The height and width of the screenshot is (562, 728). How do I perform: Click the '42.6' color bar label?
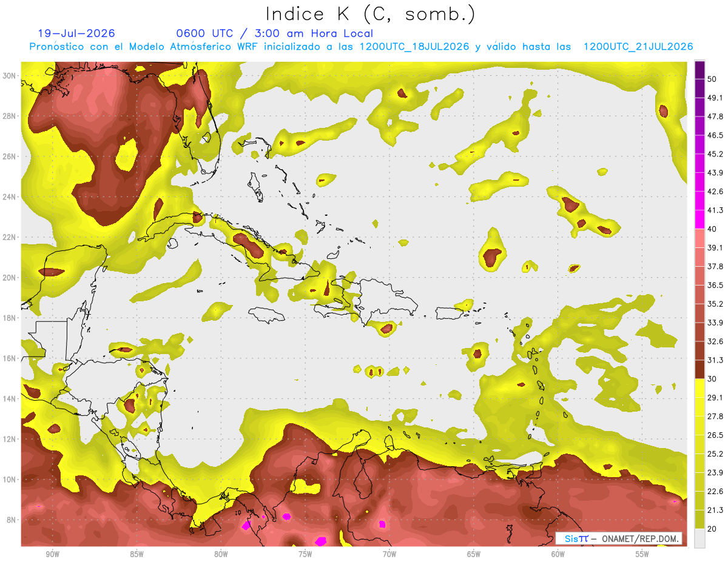(x=715, y=192)
